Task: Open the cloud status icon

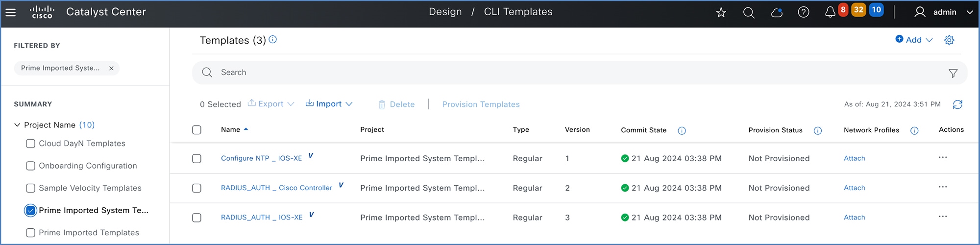Action: [777, 12]
